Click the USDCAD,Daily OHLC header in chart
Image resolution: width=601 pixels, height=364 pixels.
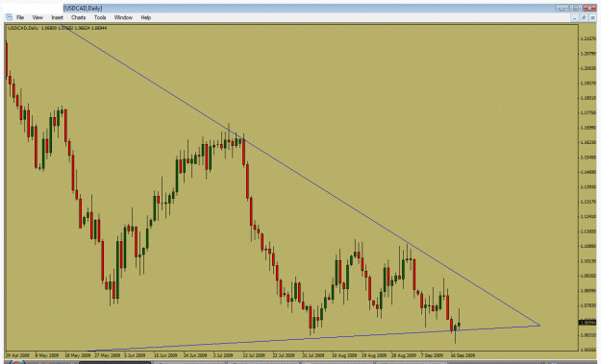[x=57, y=28]
